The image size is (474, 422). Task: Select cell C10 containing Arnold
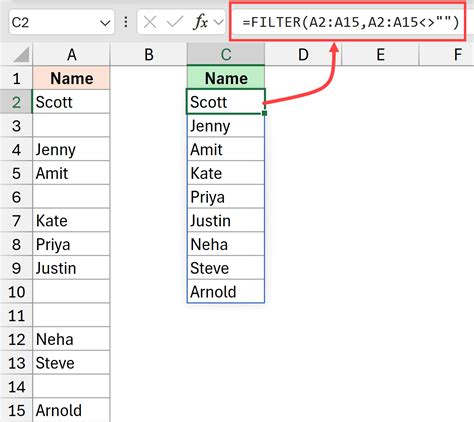click(x=226, y=292)
